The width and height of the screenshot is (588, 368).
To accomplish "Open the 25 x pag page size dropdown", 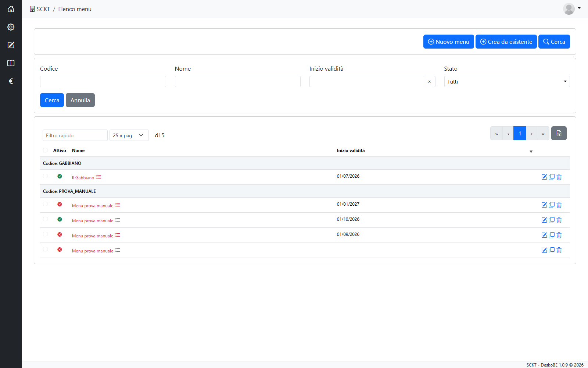I will click(129, 135).
